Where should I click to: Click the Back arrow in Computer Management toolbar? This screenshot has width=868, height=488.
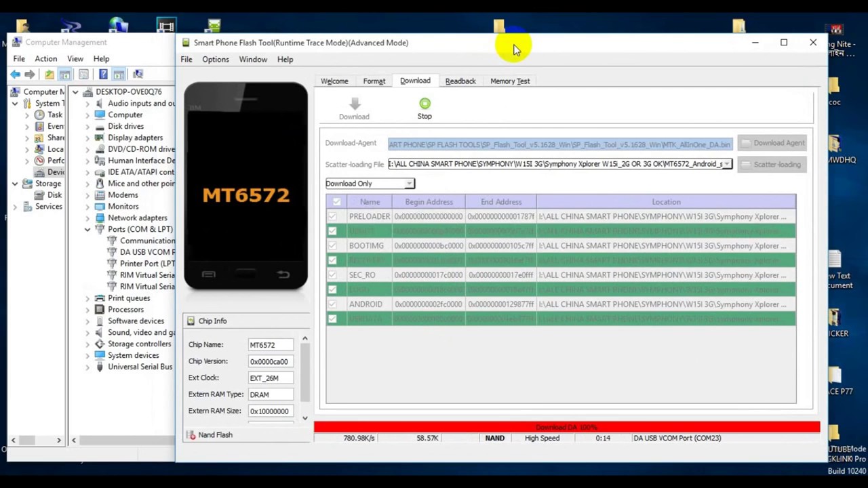(x=15, y=74)
